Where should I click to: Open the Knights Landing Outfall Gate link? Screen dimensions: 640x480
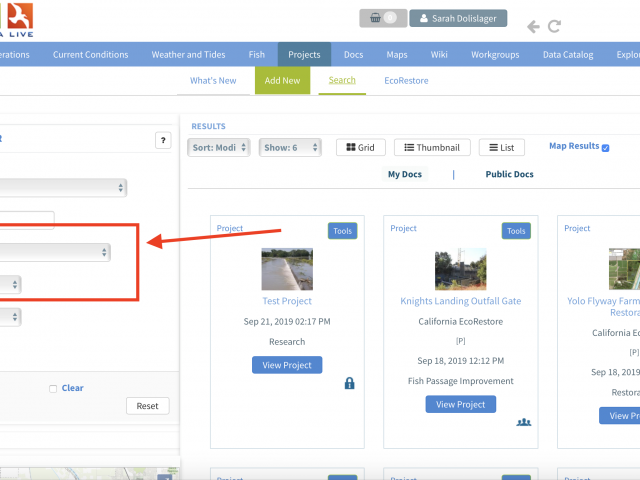[460, 301]
